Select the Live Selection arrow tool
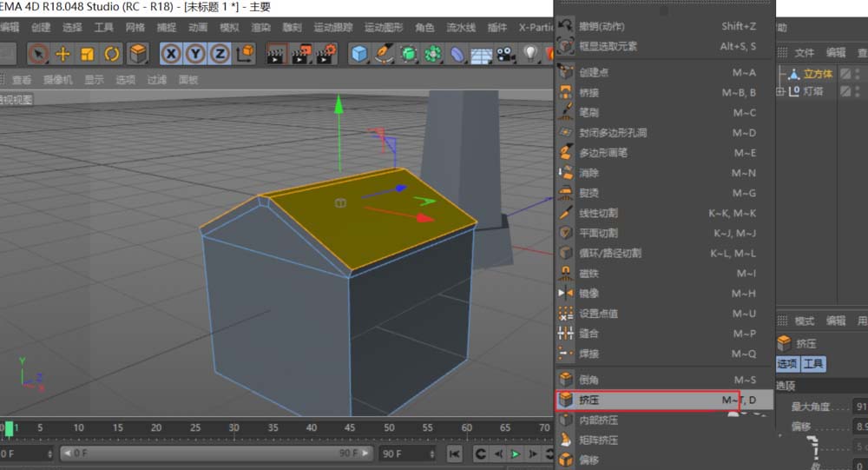 coord(38,54)
